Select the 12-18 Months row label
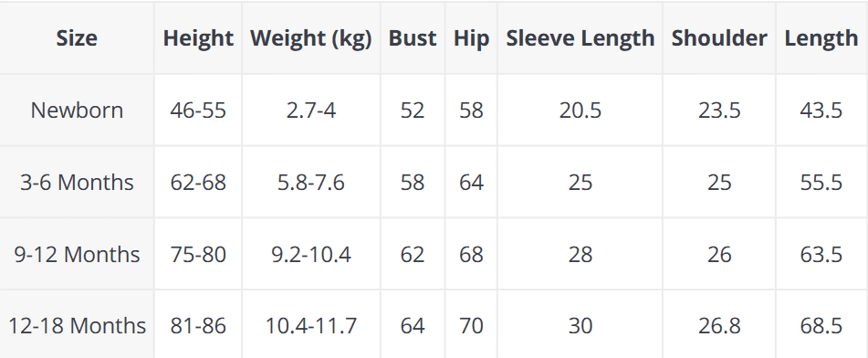Viewport: 868px width, 358px height. (77, 325)
